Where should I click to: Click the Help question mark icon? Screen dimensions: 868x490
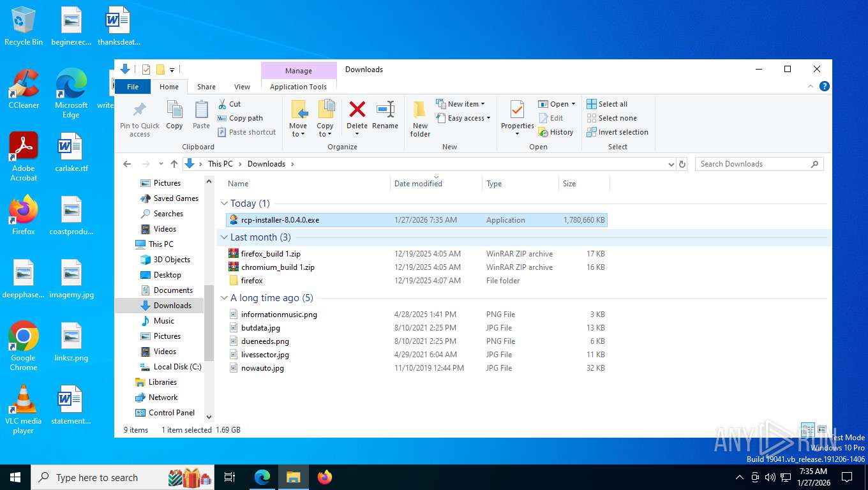(825, 86)
